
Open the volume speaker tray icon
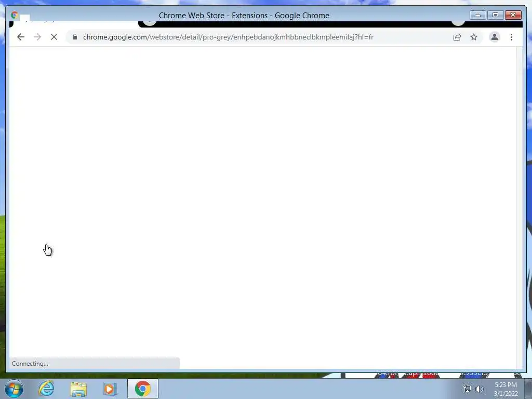click(x=480, y=389)
